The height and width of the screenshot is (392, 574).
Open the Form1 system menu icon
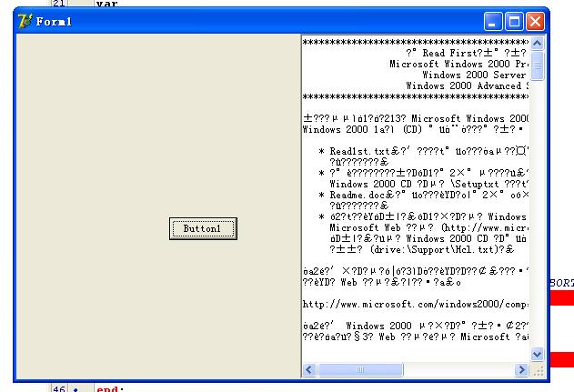[25, 21]
